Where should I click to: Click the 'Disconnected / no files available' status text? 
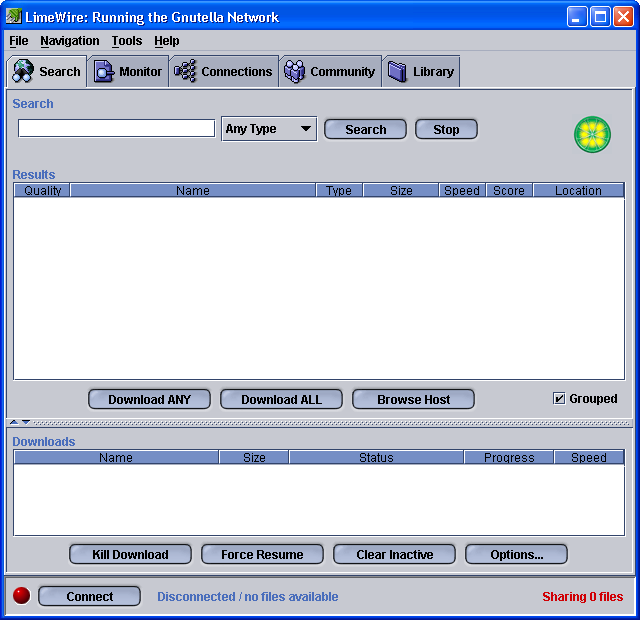click(248, 596)
